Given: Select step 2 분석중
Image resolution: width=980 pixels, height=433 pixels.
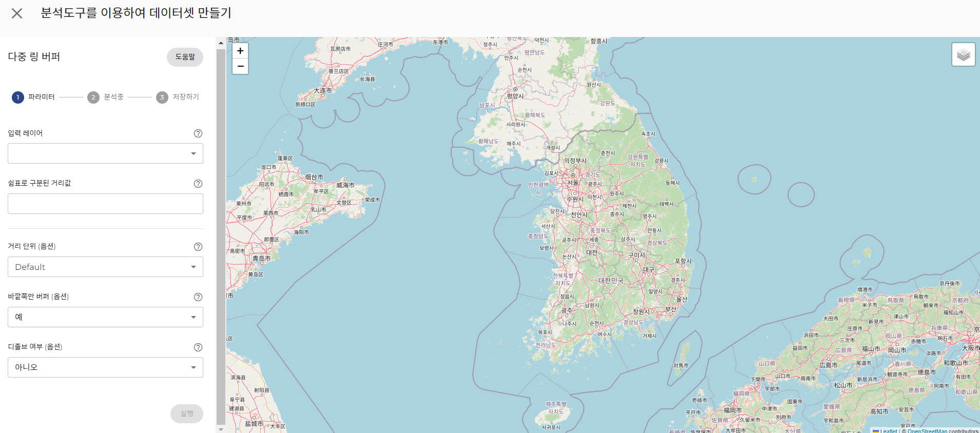Looking at the screenshot, I should pos(106,97).
